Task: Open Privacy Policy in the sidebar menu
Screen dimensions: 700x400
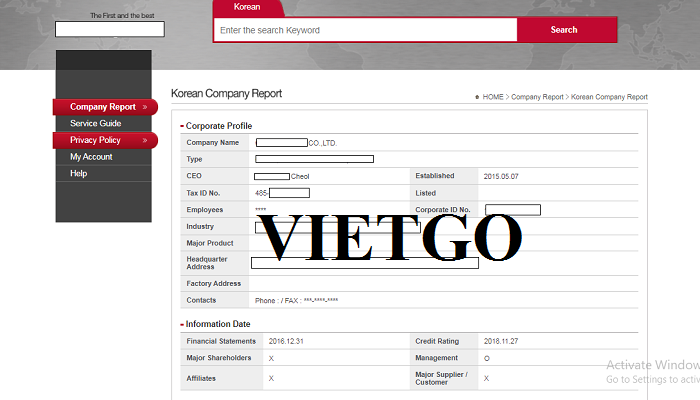Action: coord(95,140)
